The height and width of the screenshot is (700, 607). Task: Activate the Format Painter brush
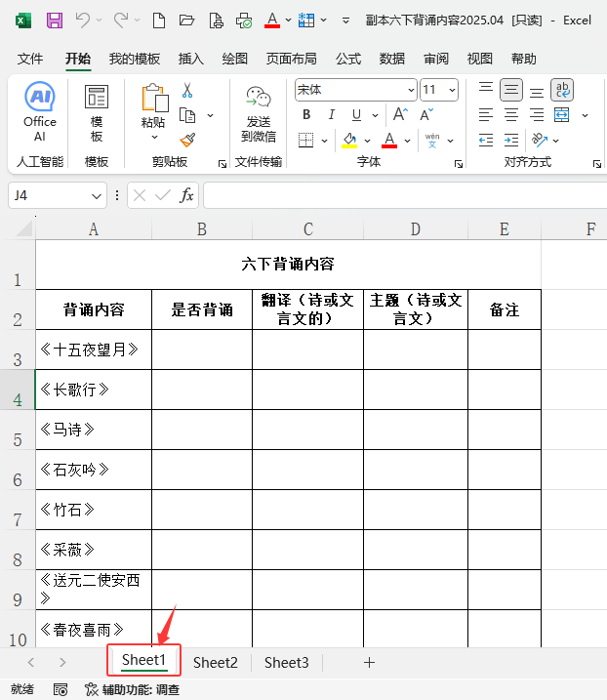pyautogui.click(x=188, y=141)
